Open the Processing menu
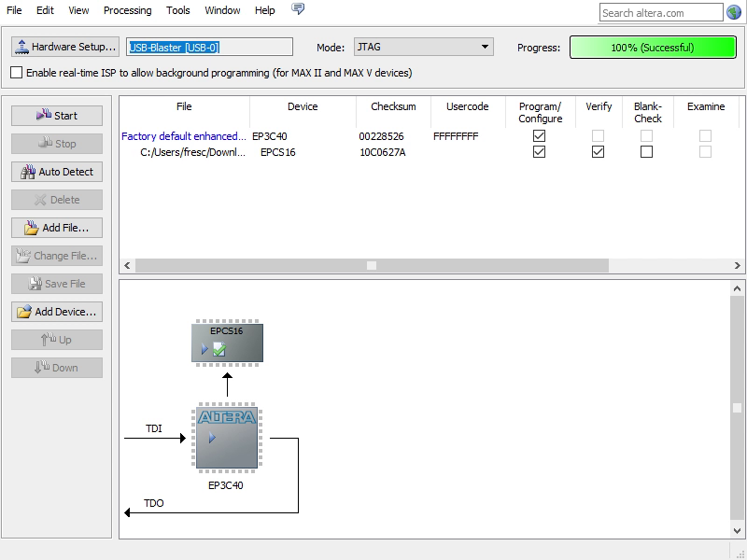 coord(128,10)
